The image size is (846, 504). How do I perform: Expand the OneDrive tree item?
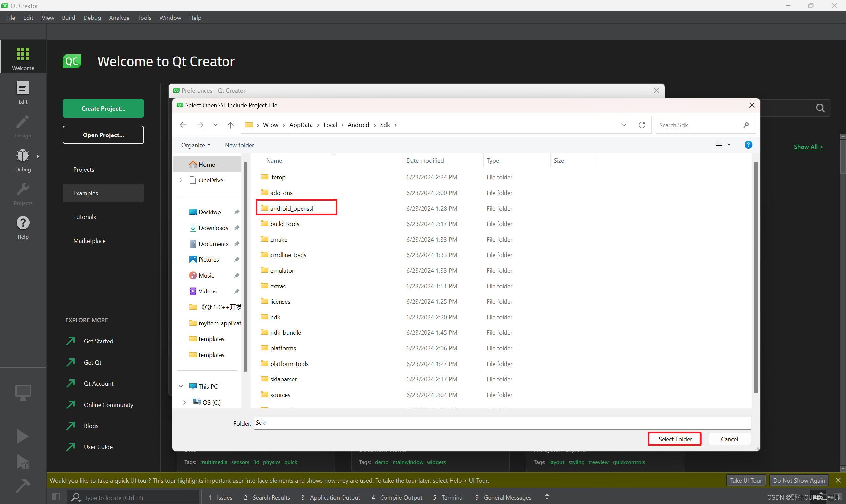point(182,179)
